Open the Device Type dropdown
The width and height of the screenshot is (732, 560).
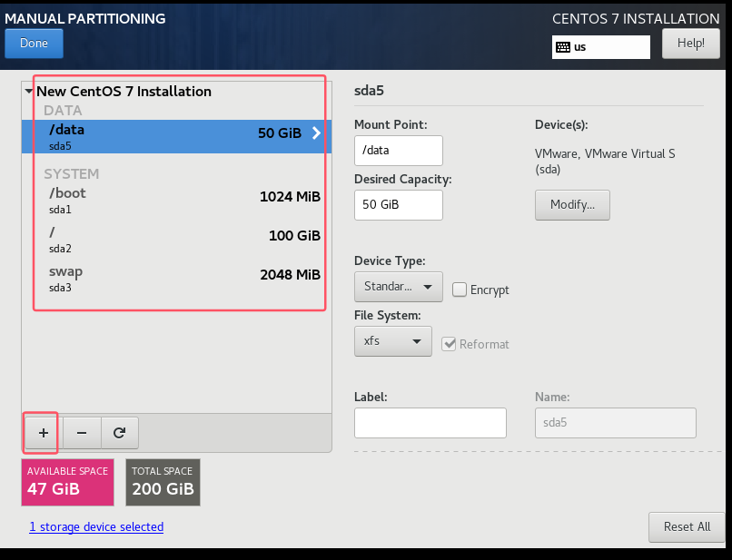tap(398, 287)
